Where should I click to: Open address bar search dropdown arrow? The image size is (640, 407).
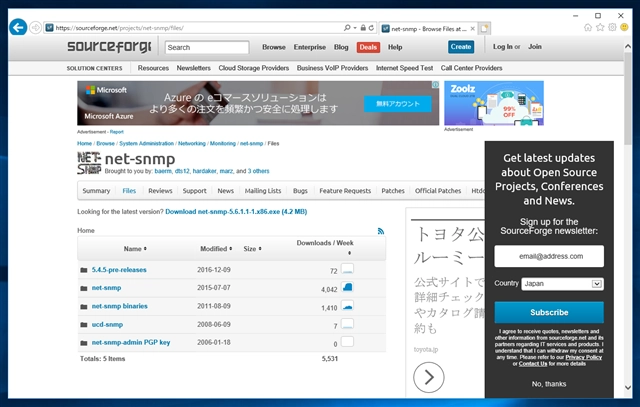(355, 28)
